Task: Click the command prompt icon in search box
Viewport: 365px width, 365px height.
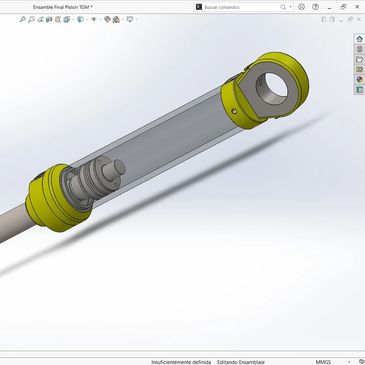Action: tap(199, 7)
